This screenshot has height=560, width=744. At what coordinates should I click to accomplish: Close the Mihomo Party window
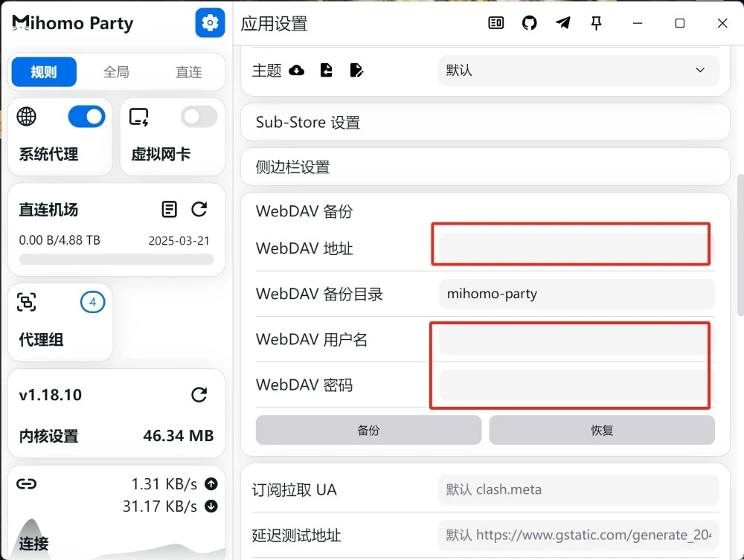point(722,23)
